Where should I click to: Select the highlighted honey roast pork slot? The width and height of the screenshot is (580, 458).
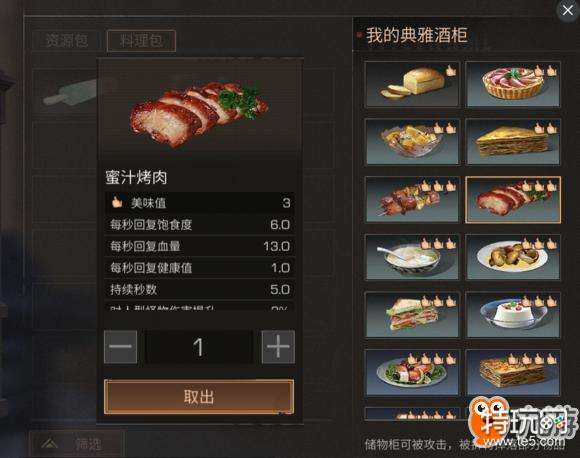513,200
